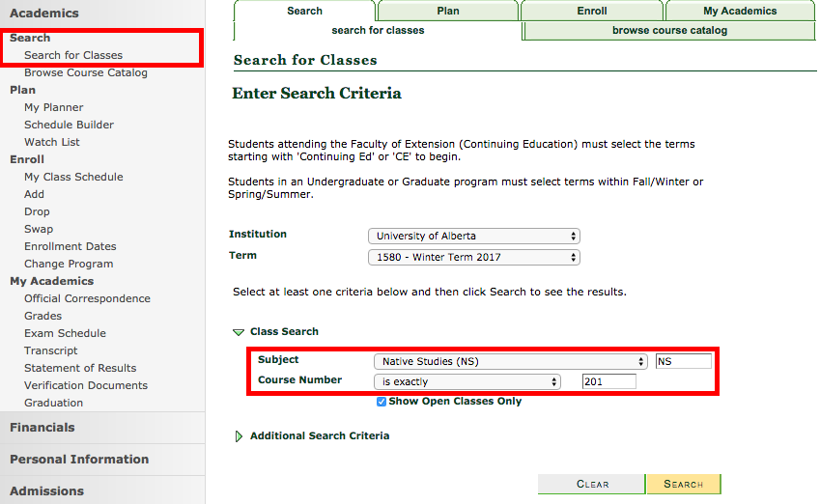Go to Exam Schedule link
The image size is (820, 504).
65,333
